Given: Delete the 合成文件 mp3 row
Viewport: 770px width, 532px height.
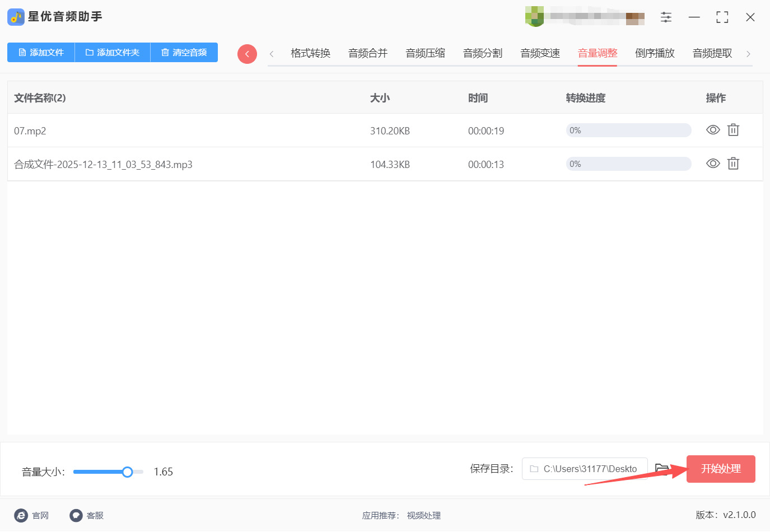Looking at the screenshot, I should coord(734,164).
